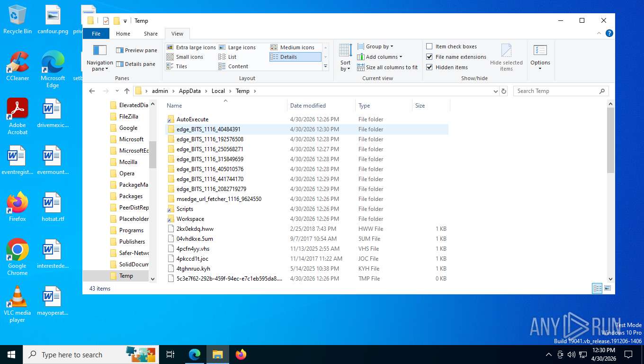644x364 pixels.
Task: Choose Large icons layout
Action: [x=237, y=47]
